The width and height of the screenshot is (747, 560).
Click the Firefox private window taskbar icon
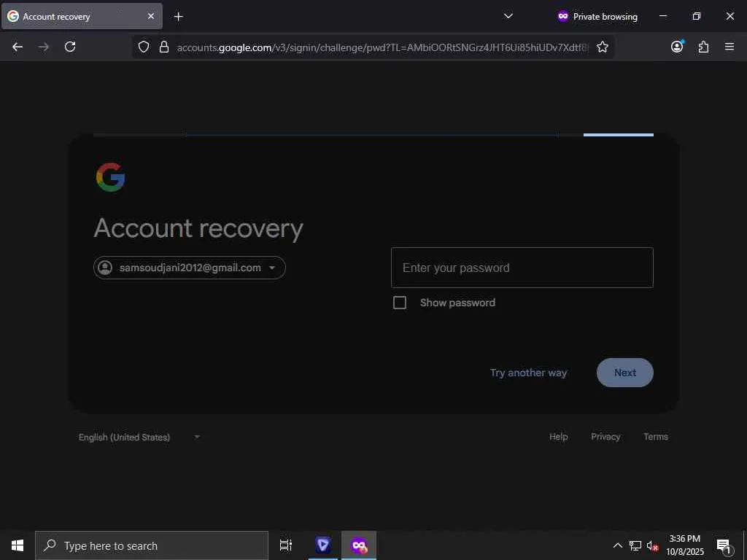(359, 545)
